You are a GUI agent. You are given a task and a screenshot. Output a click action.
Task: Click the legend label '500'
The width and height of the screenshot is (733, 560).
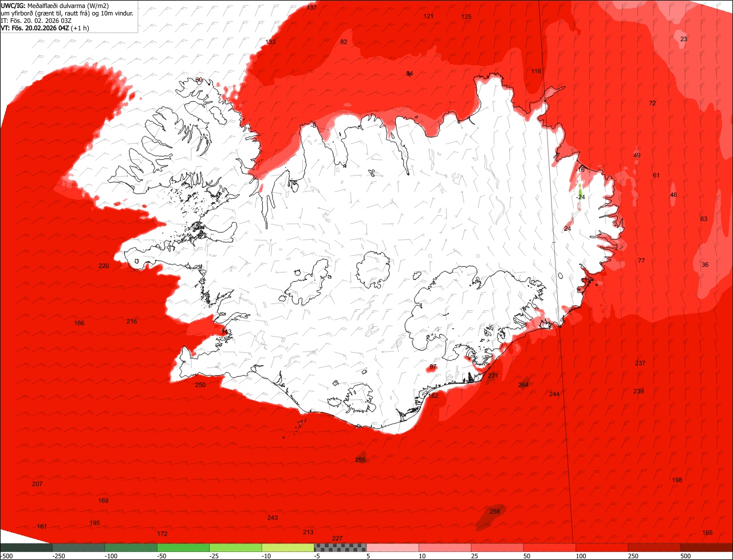pyautogui.click(x=685, y=556)
